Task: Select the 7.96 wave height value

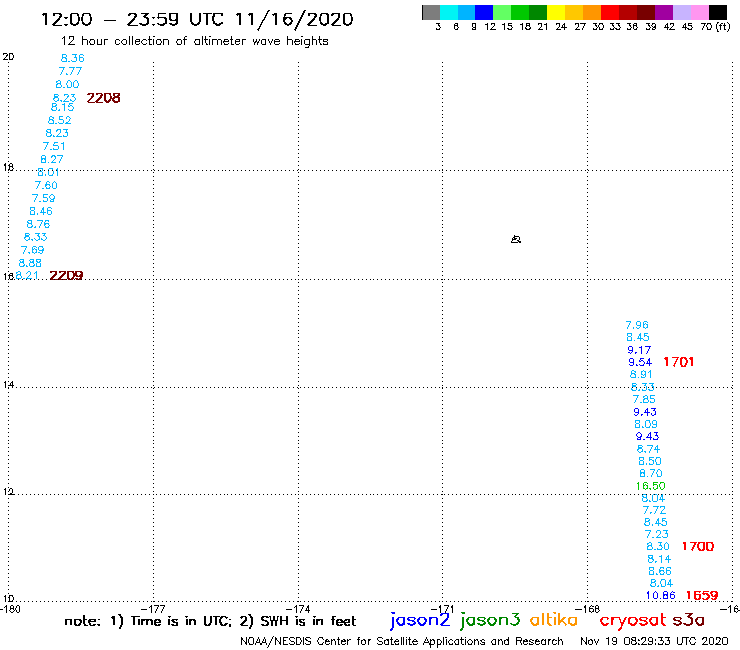Action: pyautogui.click(x=637, y=325)
